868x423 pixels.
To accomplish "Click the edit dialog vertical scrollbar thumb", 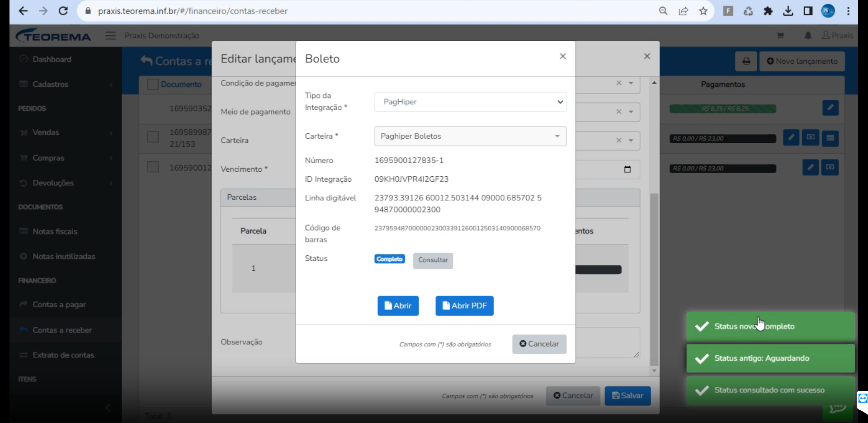I will click(x=654, y=279).
